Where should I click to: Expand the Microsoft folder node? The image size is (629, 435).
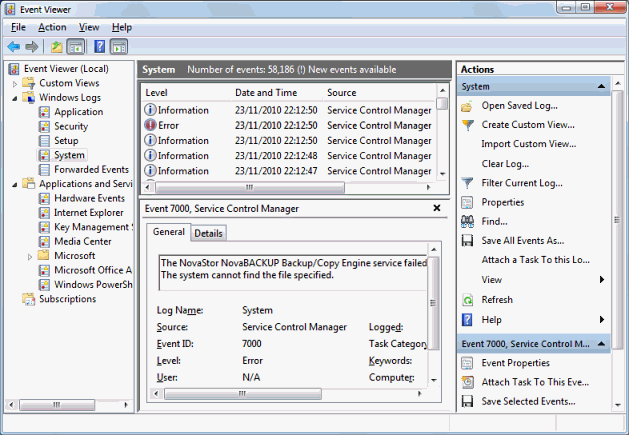coord(30,256)
